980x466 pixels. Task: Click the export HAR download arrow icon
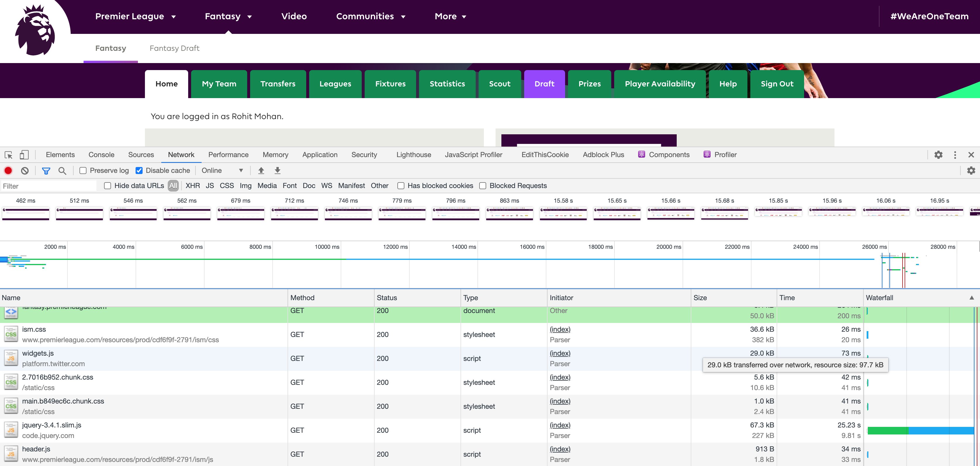point(277,171)
